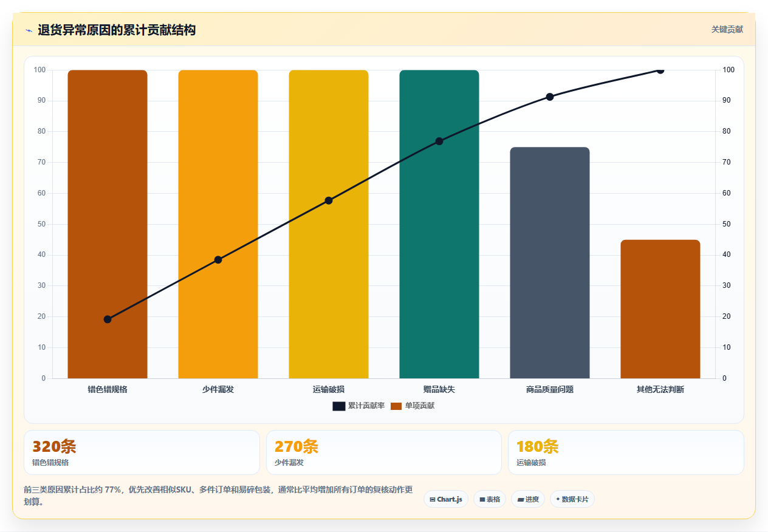Click the x-axis label 其他无法判断
768x532 pixels.
tap(660, 389)
